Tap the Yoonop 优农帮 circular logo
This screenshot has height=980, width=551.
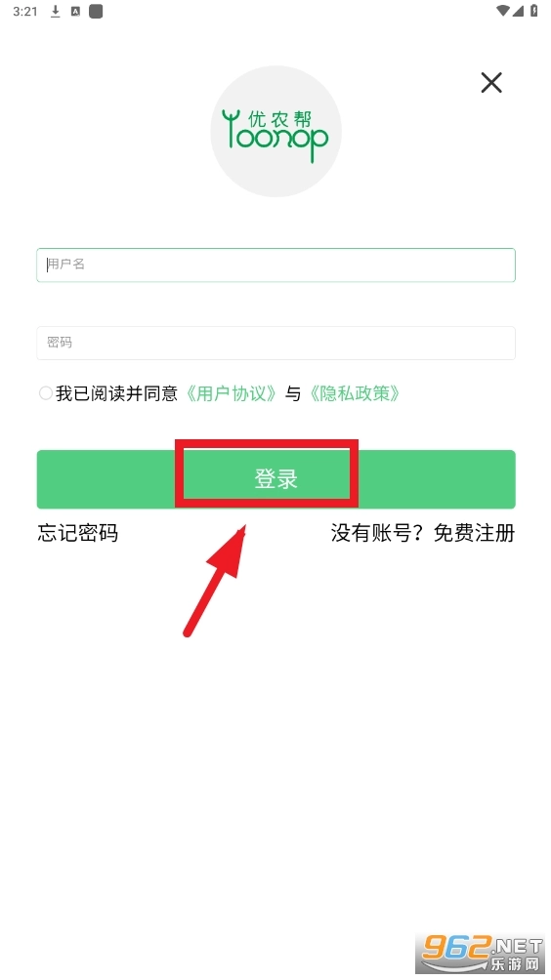(275, 131)
